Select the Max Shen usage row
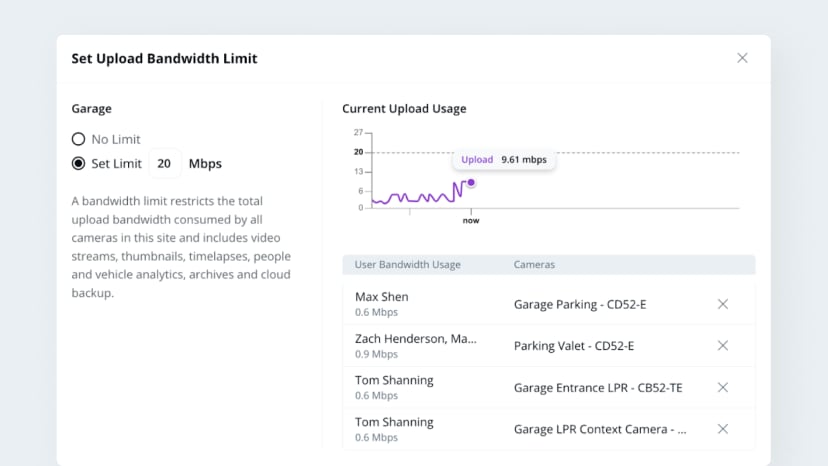 point(549,304)
